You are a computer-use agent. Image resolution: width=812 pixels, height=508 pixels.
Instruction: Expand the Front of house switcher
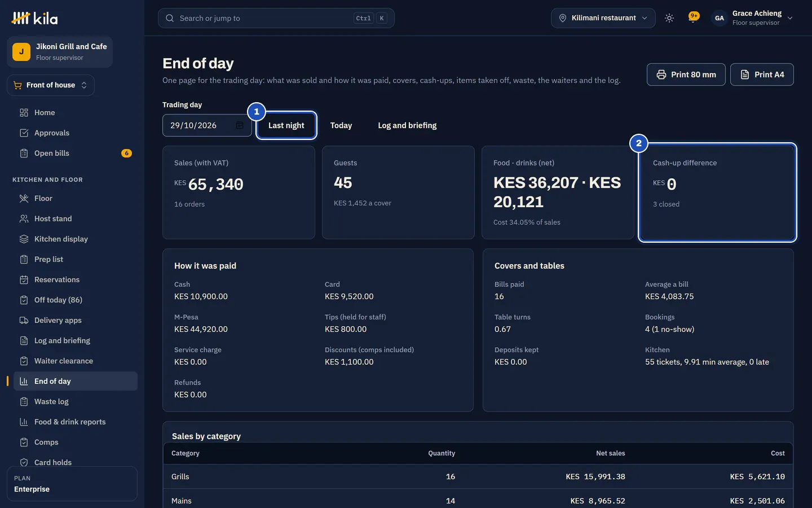pyautogui.click(x=51, y=85)
